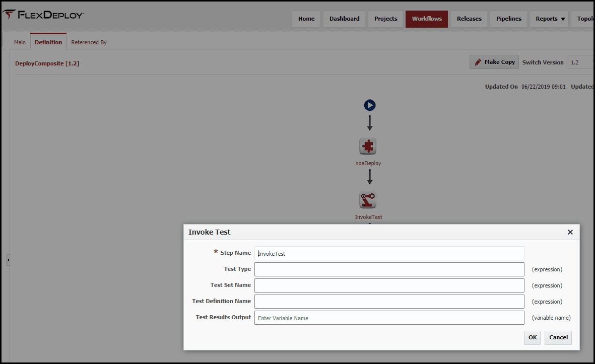Click the Test Type expression field

pos(389,269)
